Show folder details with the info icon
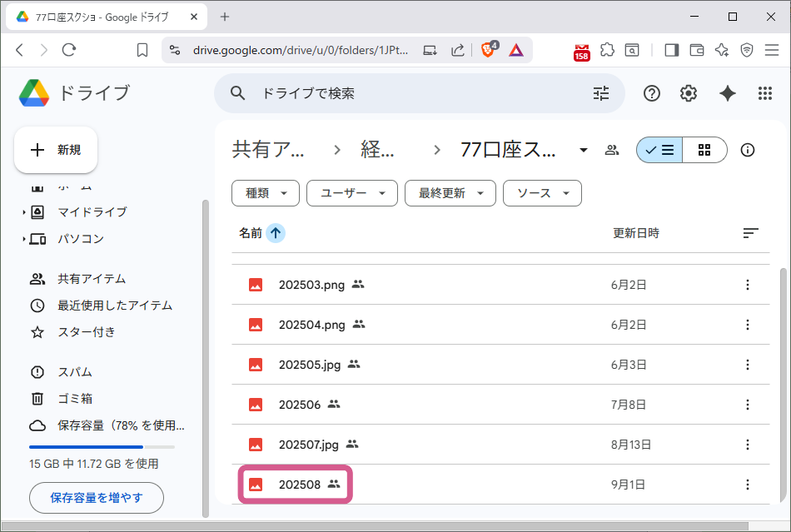The height and width of the screenshot is (532, 791). (x=748, y=150)
